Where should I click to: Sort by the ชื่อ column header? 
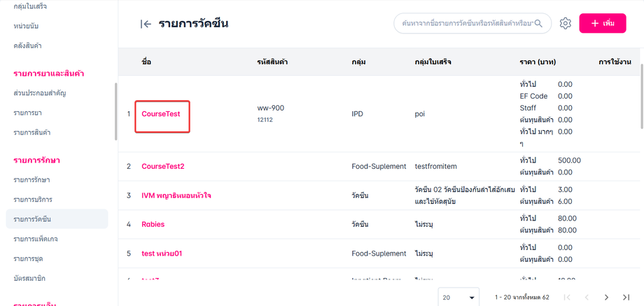146,62
